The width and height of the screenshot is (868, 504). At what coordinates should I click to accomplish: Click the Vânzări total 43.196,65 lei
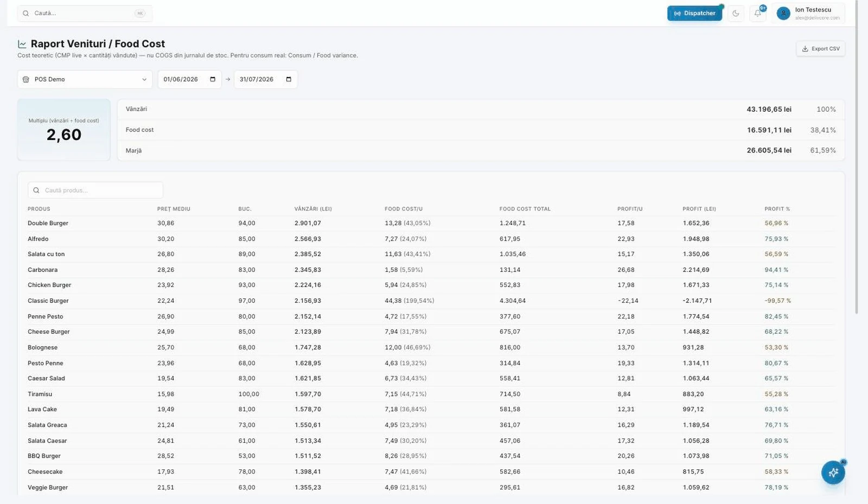pos(769,110)
